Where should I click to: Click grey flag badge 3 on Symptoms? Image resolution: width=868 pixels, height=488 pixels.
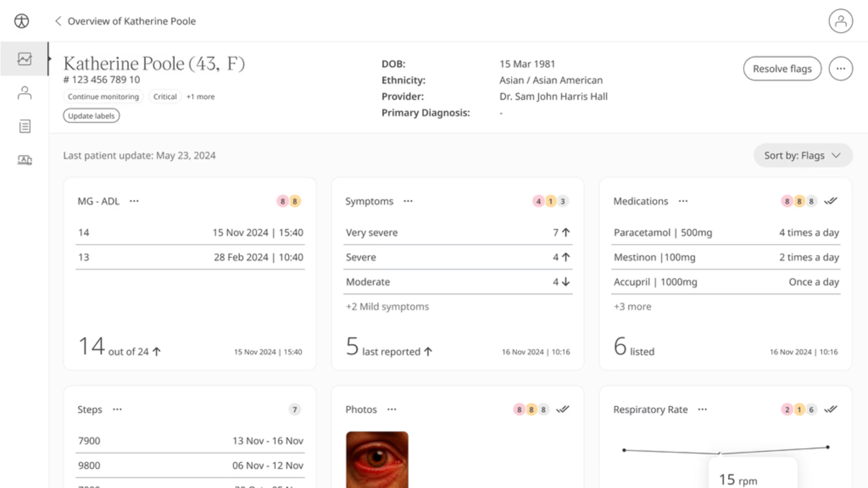click(563, 201)
